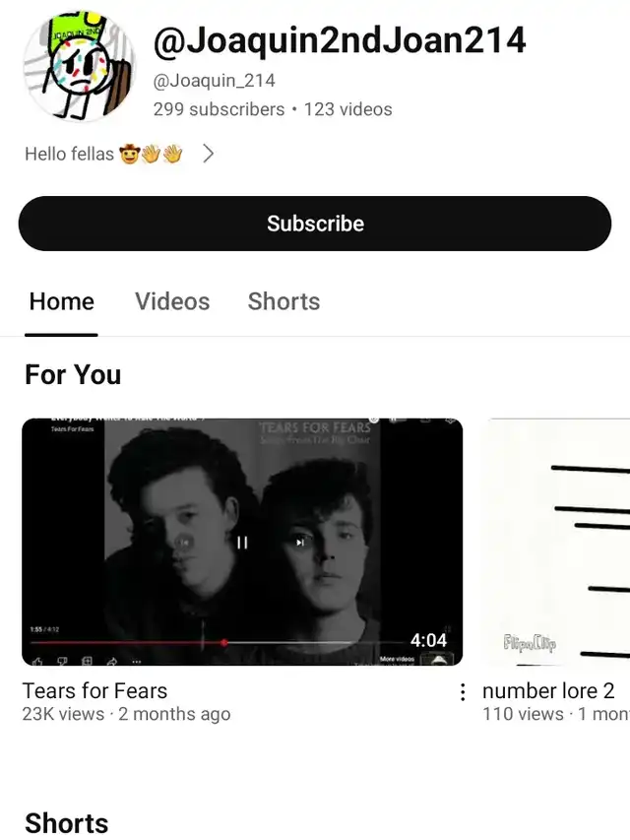
Task: Open the 'Hello fellas' channel description
Action: click(104, 154)
